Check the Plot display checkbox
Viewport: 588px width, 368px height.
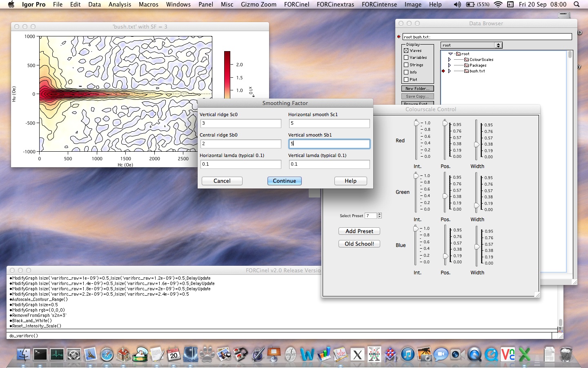pyautogui.click(x=406, y=80)
